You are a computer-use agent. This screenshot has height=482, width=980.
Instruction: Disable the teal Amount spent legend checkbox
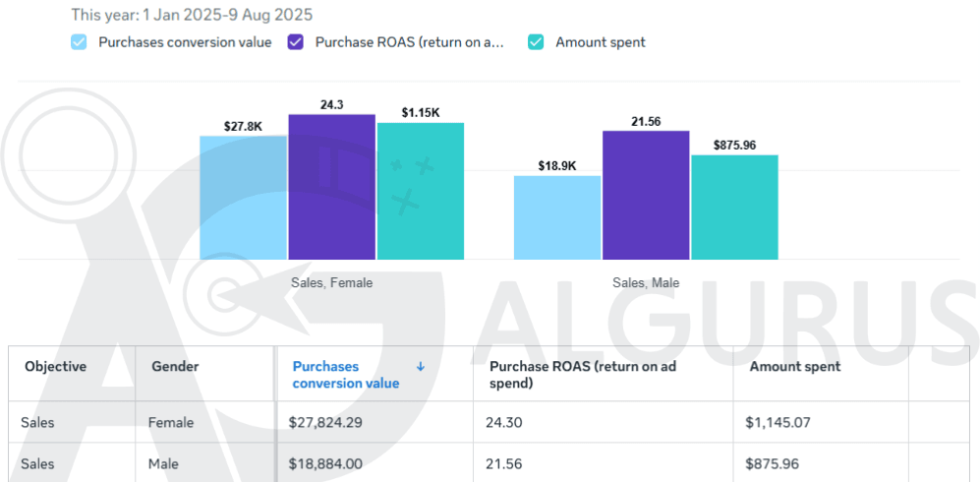click(536, 42)
